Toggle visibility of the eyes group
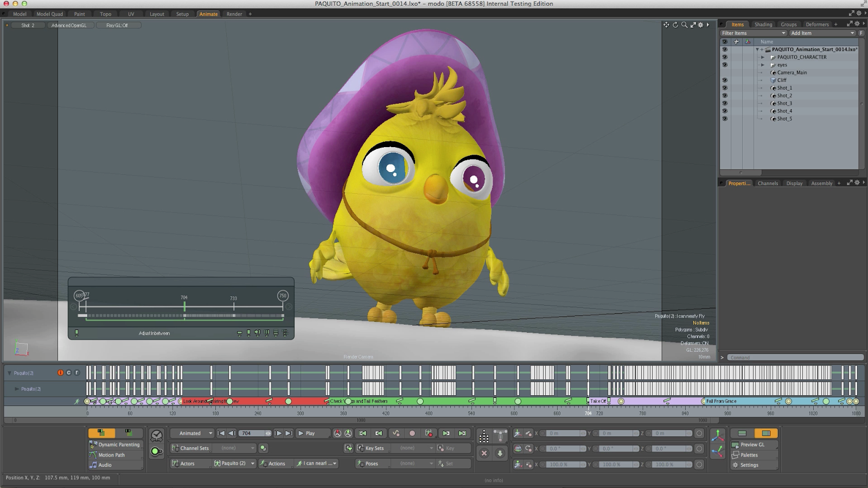This screenshot has width=868, height=488. tap(724, 65)
